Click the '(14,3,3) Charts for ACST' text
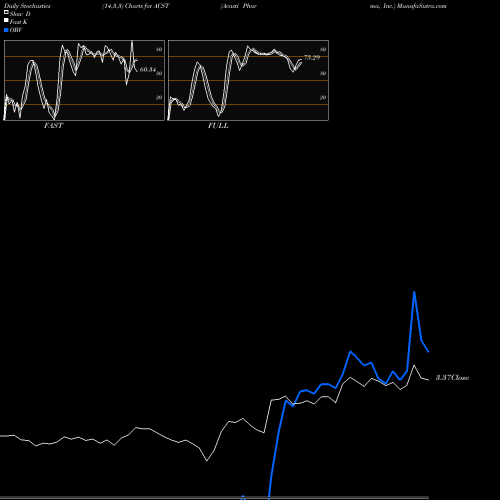Image resolution: width=500 pixels, height=500 pixels. coord(136,6)
